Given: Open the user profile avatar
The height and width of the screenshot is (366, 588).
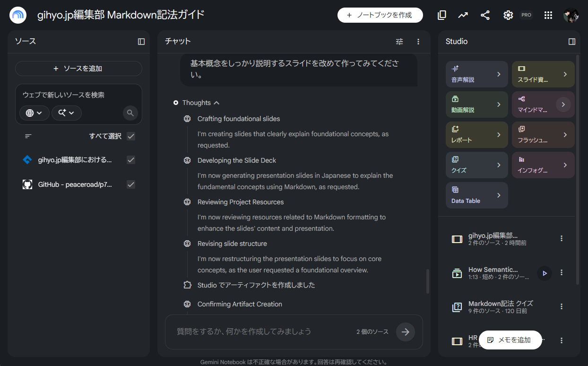Looking at the screenshot, I should [571, 15].
